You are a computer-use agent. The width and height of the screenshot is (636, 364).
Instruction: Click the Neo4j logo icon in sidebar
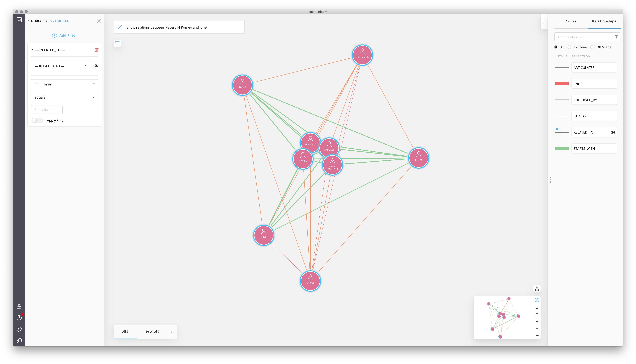point(19,341)
